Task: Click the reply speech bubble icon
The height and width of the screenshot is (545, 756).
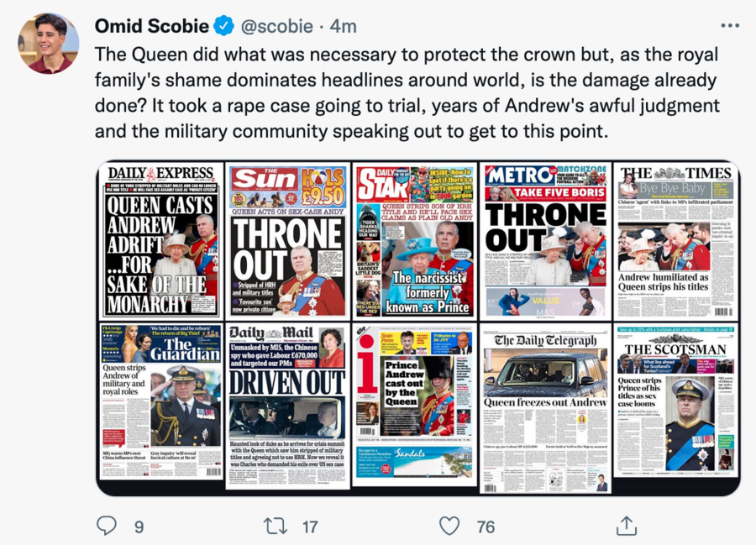Action: point(106,526)
